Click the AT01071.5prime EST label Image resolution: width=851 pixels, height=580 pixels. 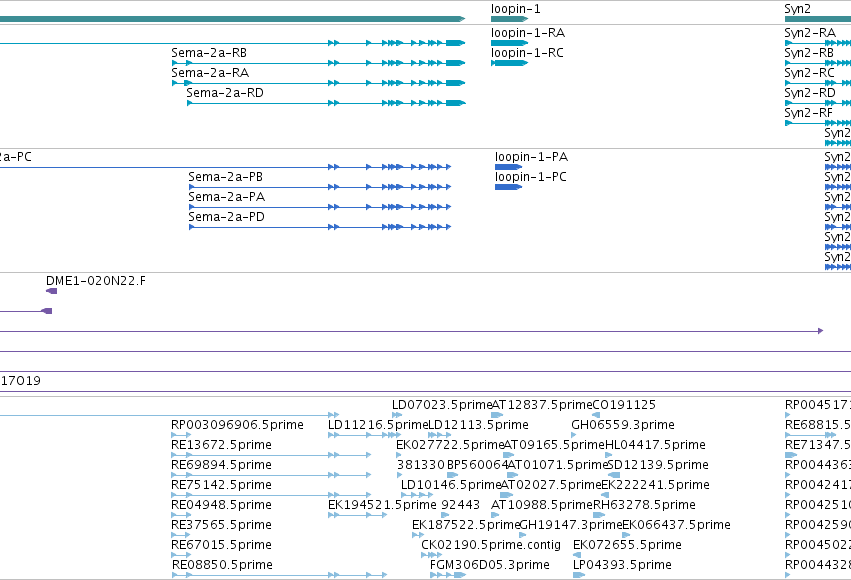tap(557, 466)
